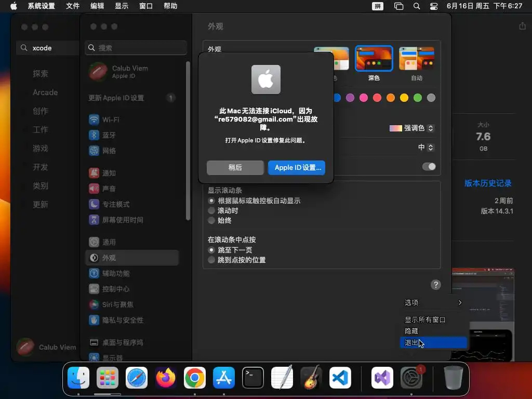The image size is (532, 399).
Task: Choose 退出 in the Dock context menu
Action: 433,343
